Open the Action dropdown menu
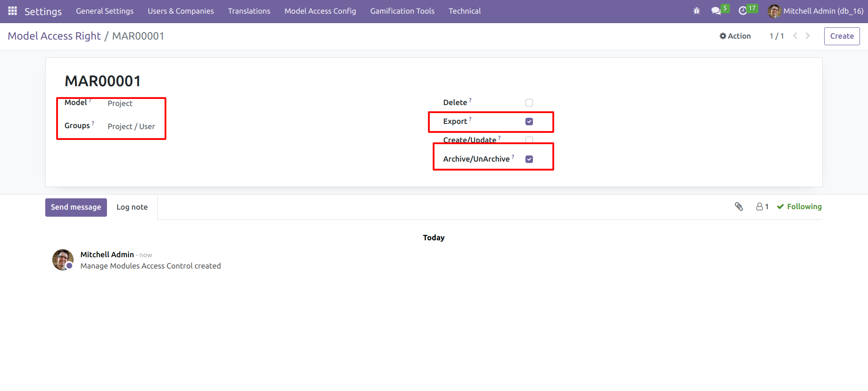The image size is (868, 391). click(x=735, y=36)
